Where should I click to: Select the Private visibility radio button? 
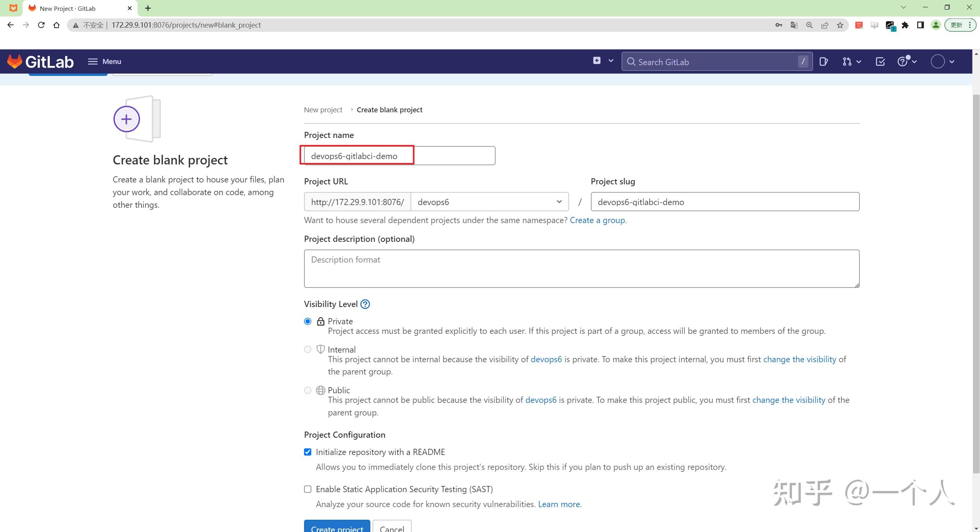(x=308, y=321)
